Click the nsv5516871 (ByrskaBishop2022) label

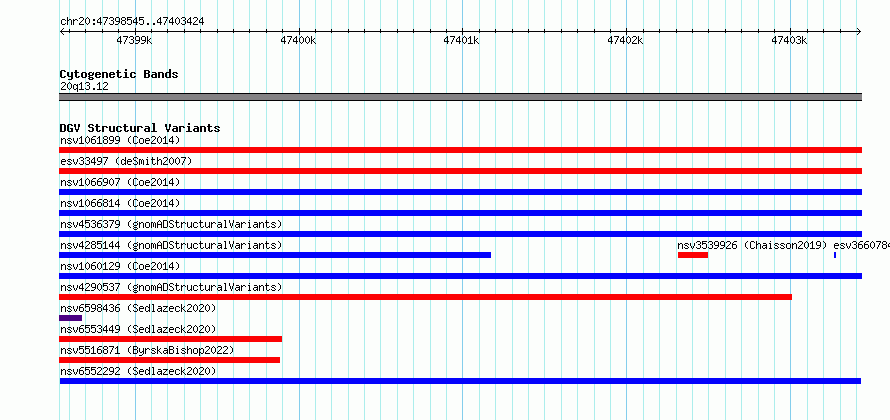click(147, 350)
